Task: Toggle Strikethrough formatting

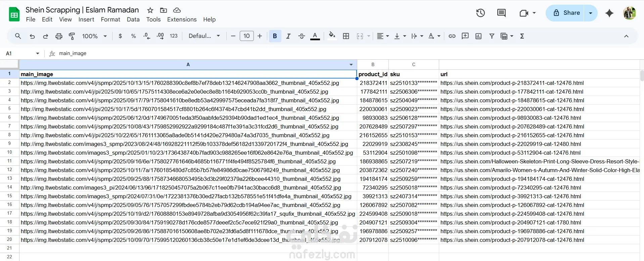Action: (302, 36)
